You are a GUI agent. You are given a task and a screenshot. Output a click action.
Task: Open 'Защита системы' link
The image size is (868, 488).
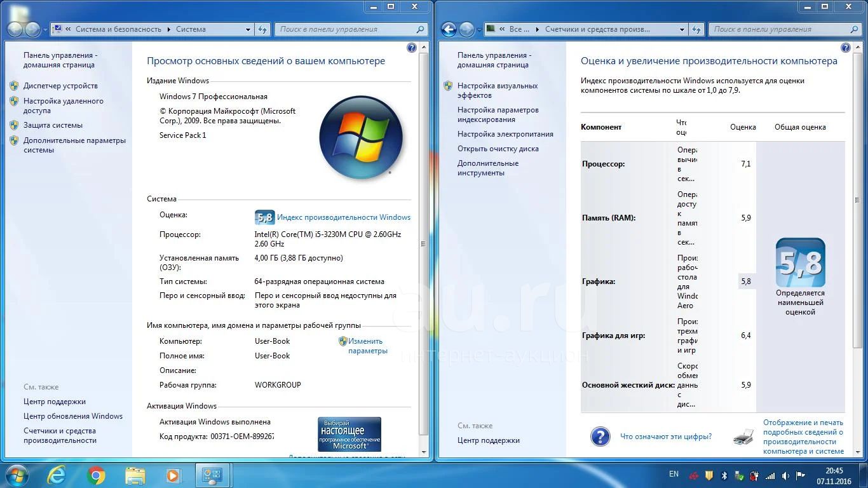[53, 125]
